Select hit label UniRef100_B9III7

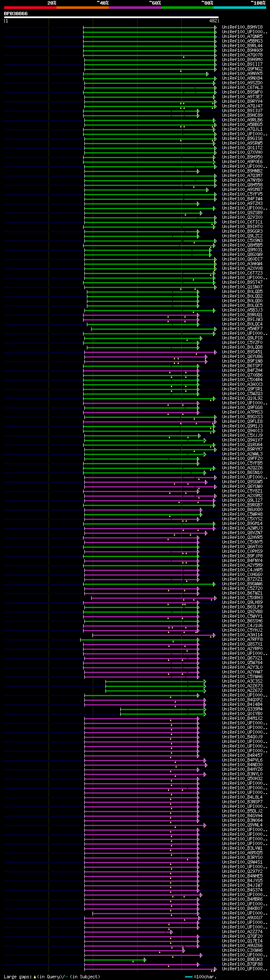(243, 64)
